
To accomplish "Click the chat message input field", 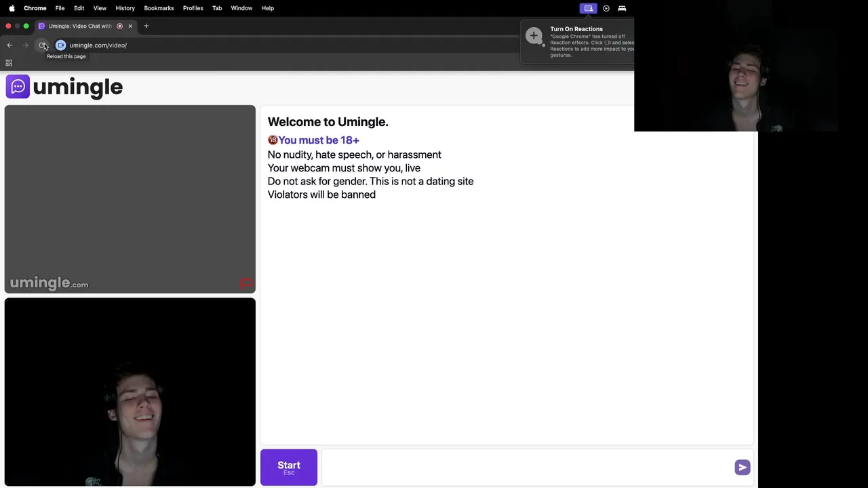I will (x=527, y=467).
